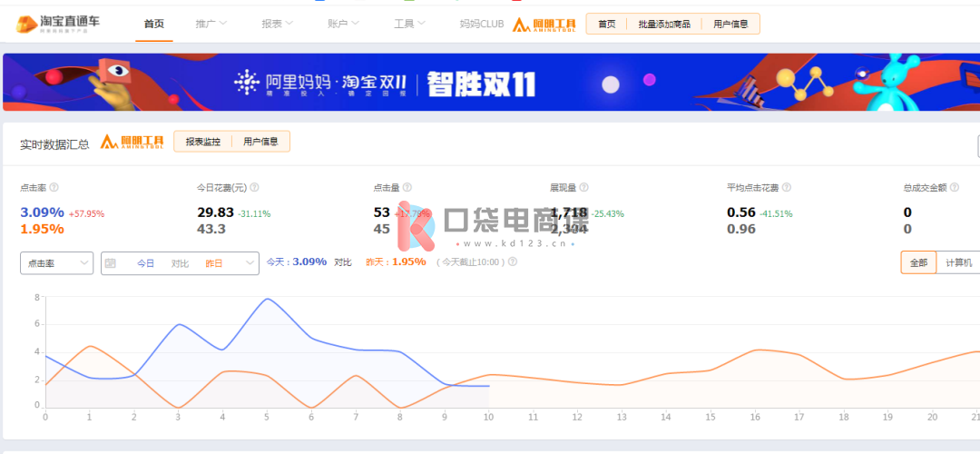Click 首页 button in 阿明工具 toolbar
This screenshot has height=454, width=980.
click(606, 25)
